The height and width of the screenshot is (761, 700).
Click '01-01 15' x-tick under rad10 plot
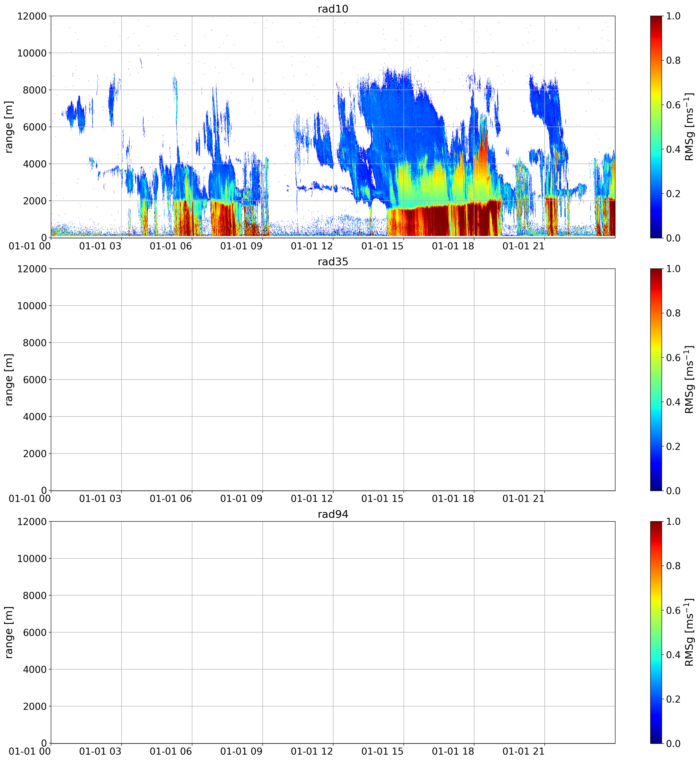[x=382, y=246]
